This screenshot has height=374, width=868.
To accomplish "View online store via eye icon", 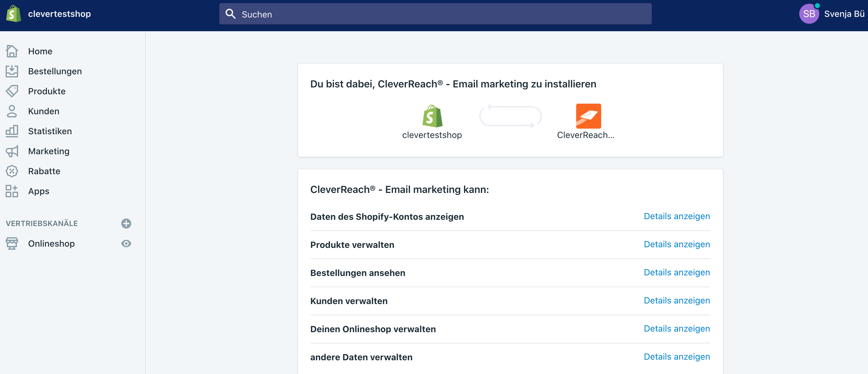I will click(x=126, y=244).
